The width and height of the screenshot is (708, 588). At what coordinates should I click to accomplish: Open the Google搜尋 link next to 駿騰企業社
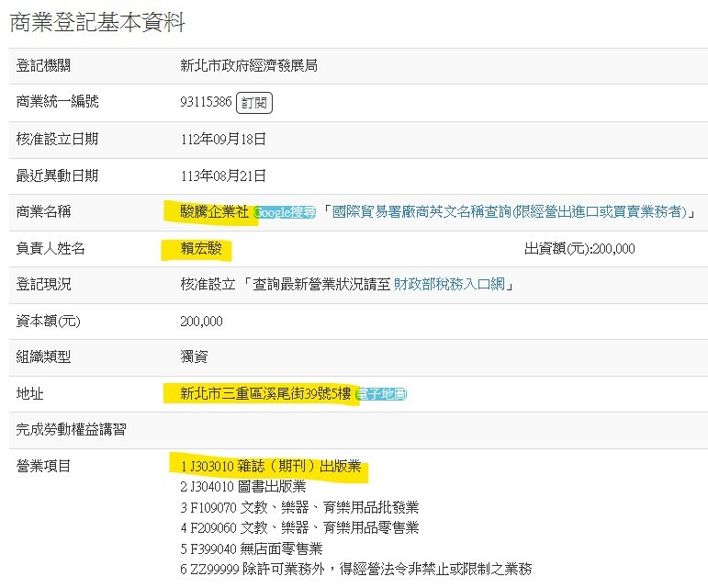[284, 212]
